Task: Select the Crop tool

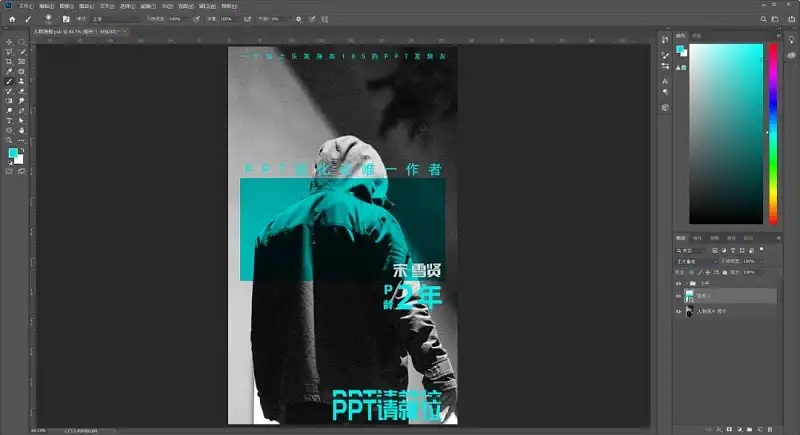Action: [x=9, y=62]
